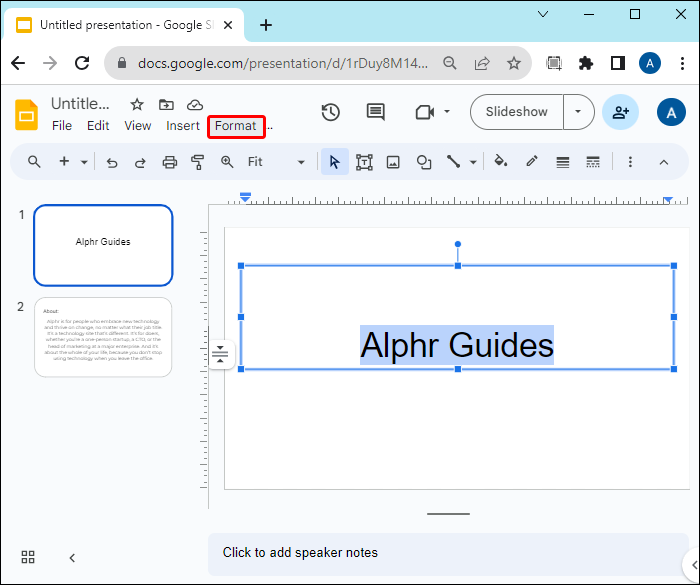Image resolution: width=700 pixels, height=585 pixels.
Task: Choose the Select cursor tool
Action: coord(334,162)
